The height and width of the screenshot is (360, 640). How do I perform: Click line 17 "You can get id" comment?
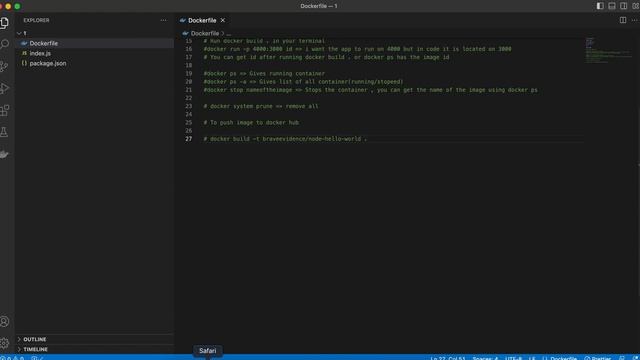tap(326, 57)
